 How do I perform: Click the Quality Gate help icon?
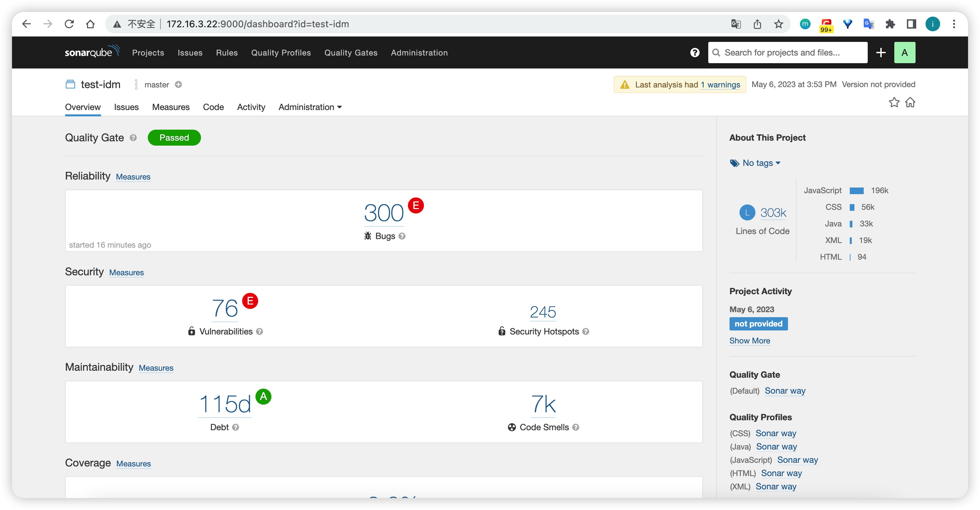click(133, 138)
